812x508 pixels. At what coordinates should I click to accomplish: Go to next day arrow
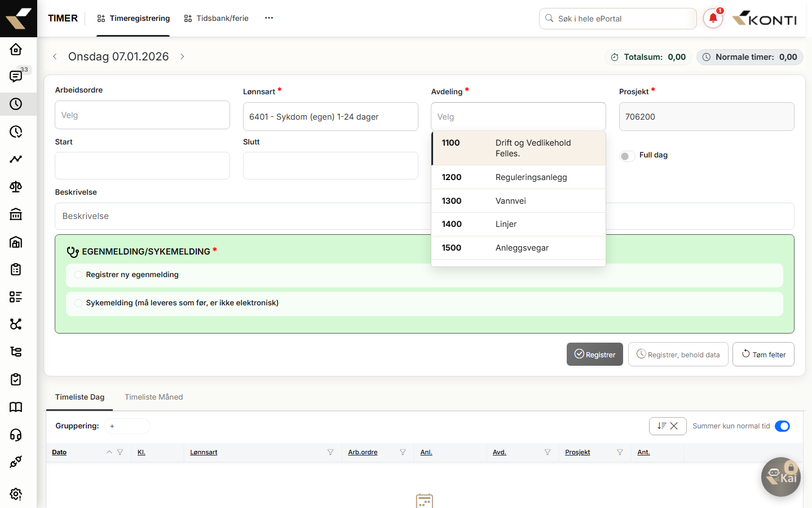coord(182,56)
